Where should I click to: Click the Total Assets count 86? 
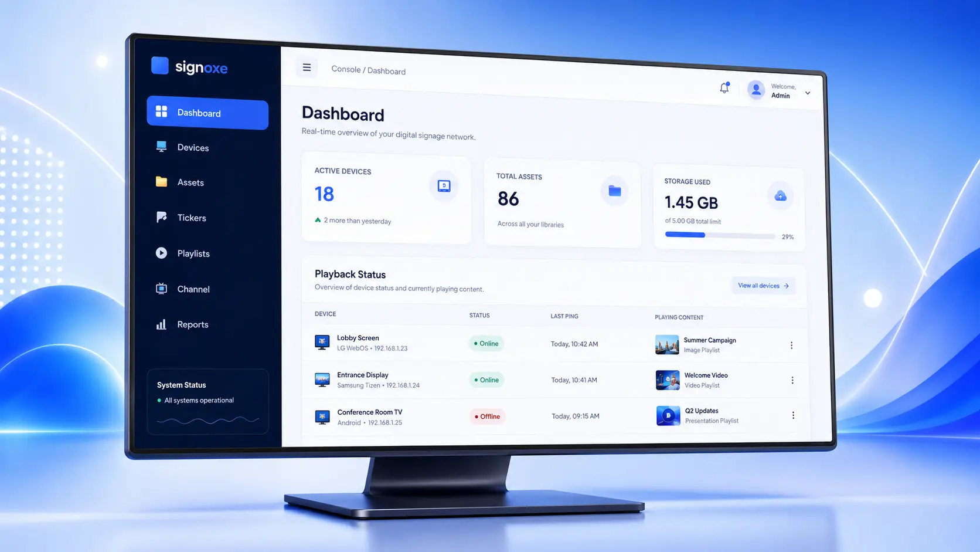tap(508, 199)
